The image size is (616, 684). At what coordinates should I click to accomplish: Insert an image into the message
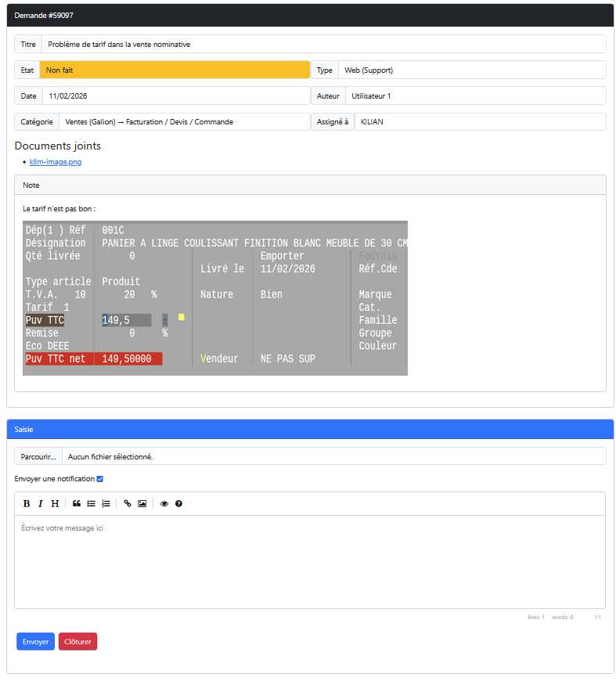click(142, 503)
